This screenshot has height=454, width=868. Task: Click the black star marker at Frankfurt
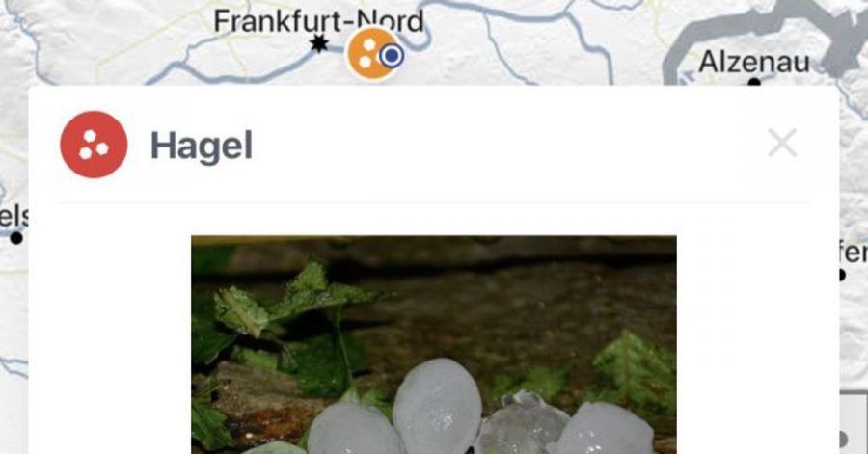pos(319,43)
